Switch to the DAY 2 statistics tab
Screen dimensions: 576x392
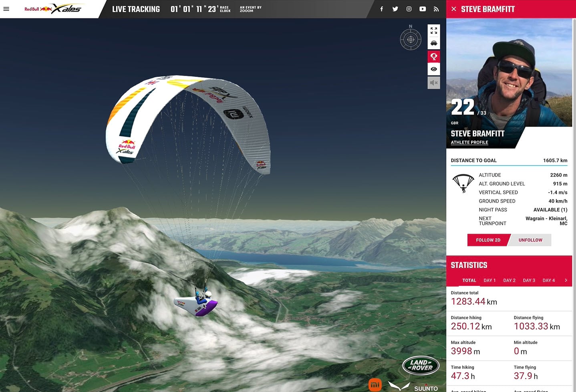click(509, 280)
